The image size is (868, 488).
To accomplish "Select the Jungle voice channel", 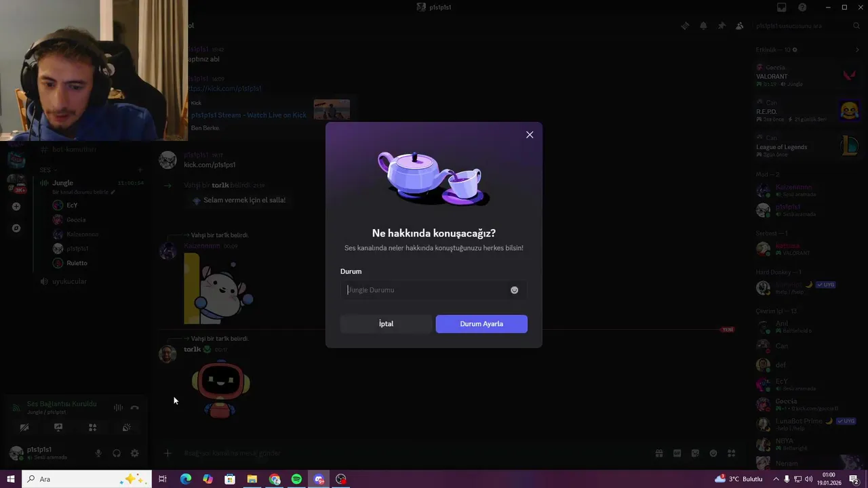I will [62, 183].
